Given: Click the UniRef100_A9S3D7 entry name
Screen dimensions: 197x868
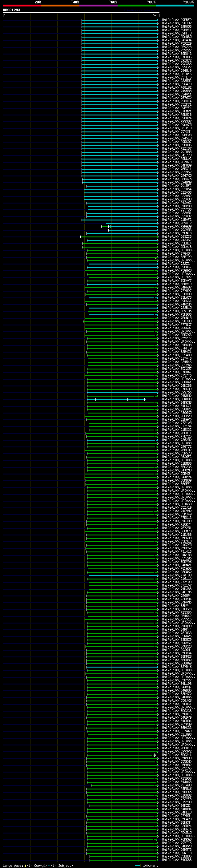Looking at the screenshot, I should click(x=177, y=121).
